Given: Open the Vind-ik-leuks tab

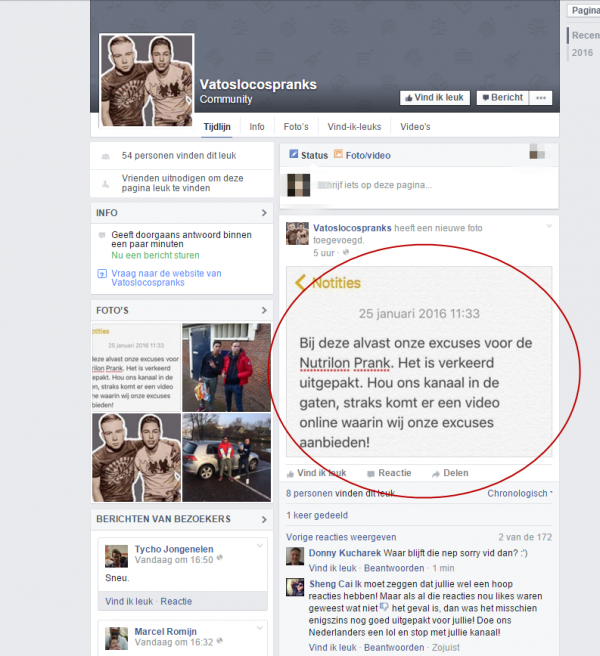Looking at the screenshot, I should 354,127.
